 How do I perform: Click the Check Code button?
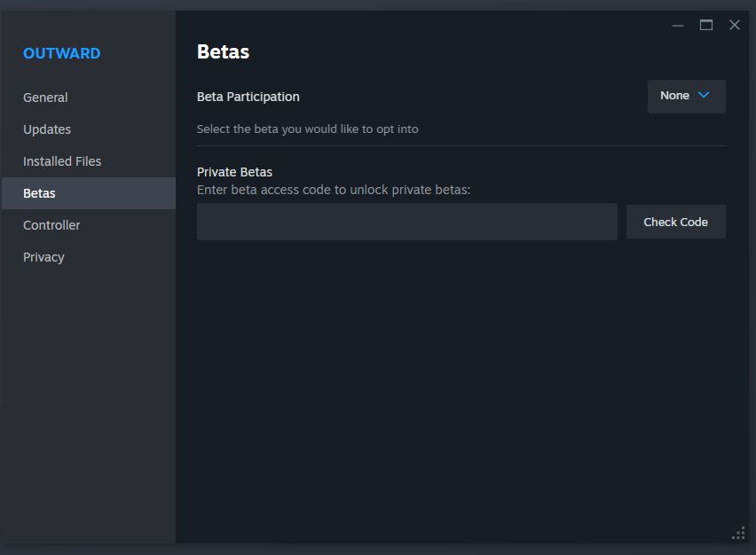click(x=675, y=222)
